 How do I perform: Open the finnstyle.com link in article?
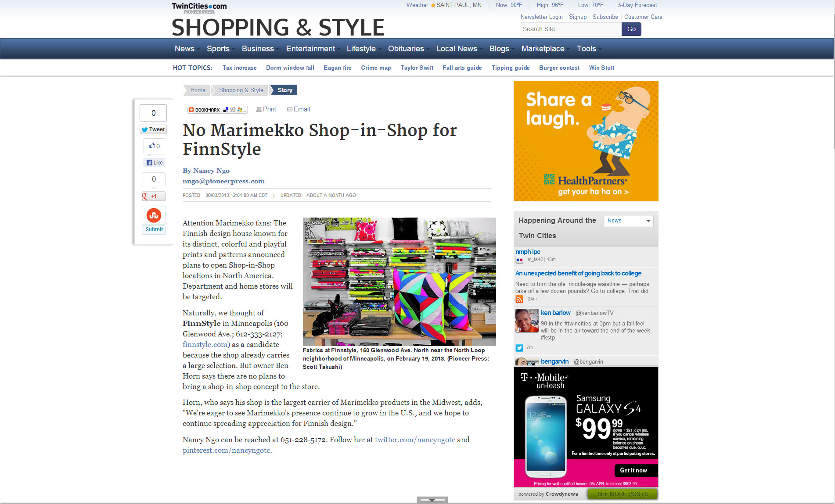point(205,344)
